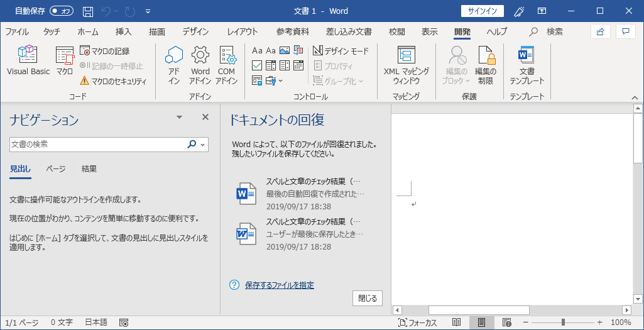The image size is (644, 330).
Task: Open recovered file dated 2019/09/17 18:38
Action: click(302, 194)
